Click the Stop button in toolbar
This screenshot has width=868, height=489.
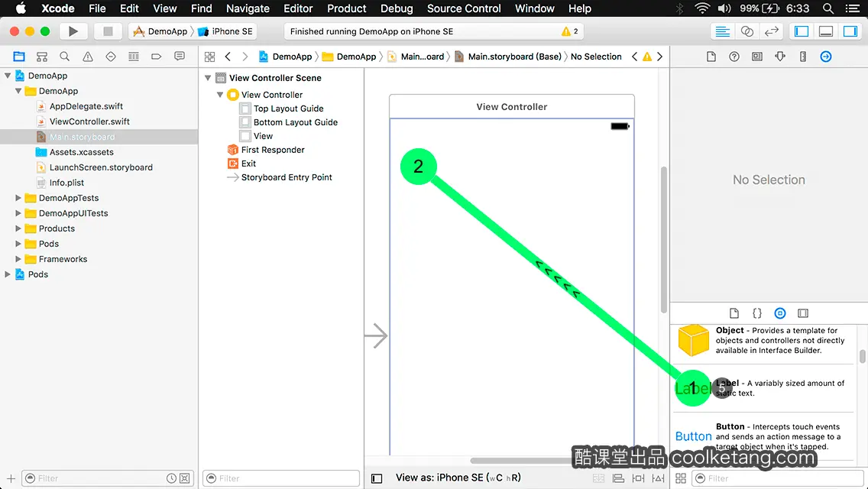coord(108,31)
